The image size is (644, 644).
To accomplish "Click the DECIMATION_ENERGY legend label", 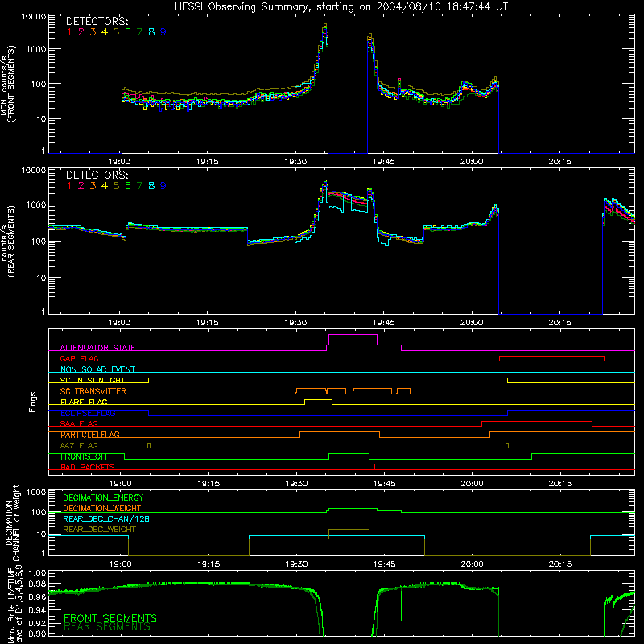I will click(x=103, y=497).
